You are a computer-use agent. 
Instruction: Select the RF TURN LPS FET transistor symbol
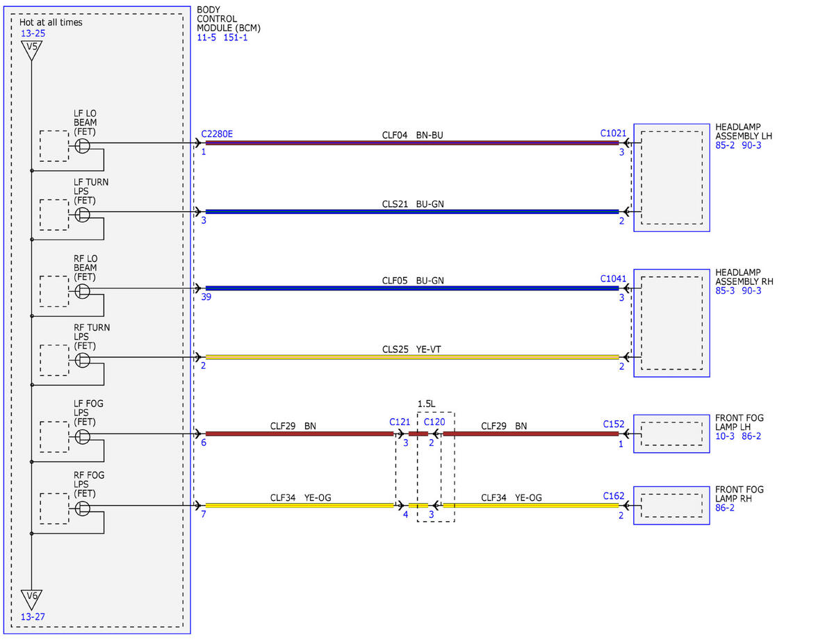point(83,360)
